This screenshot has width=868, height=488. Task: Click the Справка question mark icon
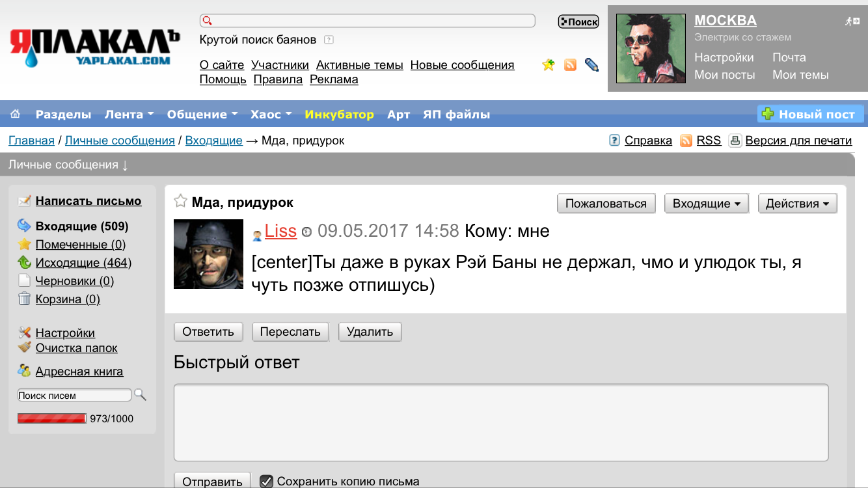click(x=614, y=140)
